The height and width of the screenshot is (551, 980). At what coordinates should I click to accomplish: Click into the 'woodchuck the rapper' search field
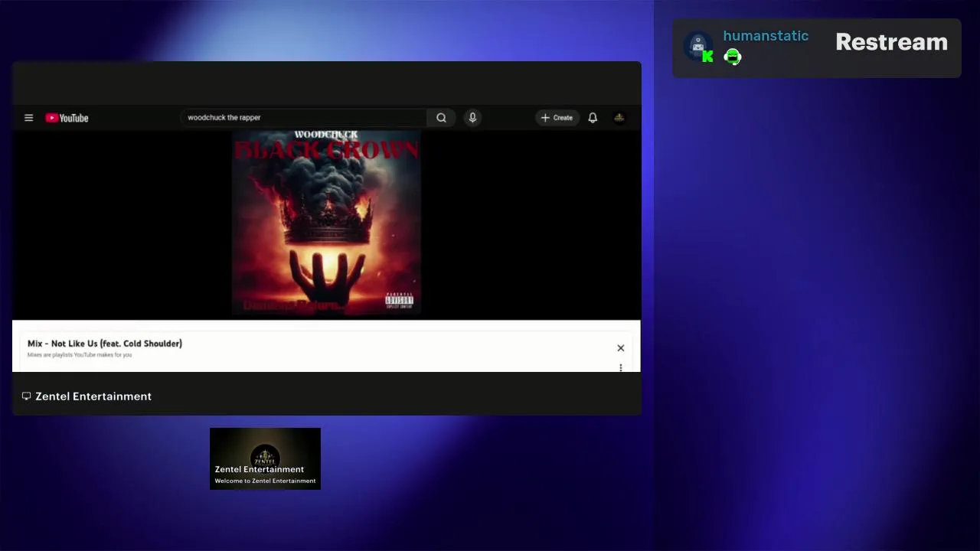pyautogui.click(x=305, y=118)
